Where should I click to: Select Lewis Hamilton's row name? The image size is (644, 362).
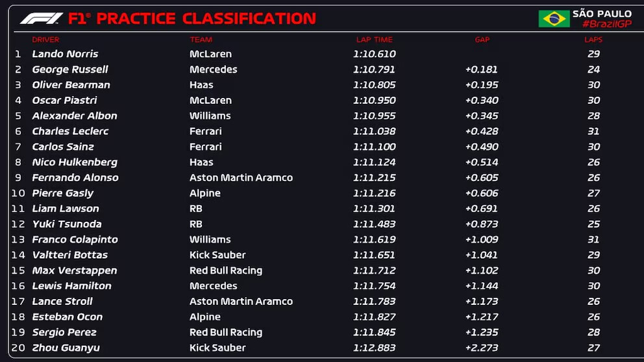coord(71,286)
